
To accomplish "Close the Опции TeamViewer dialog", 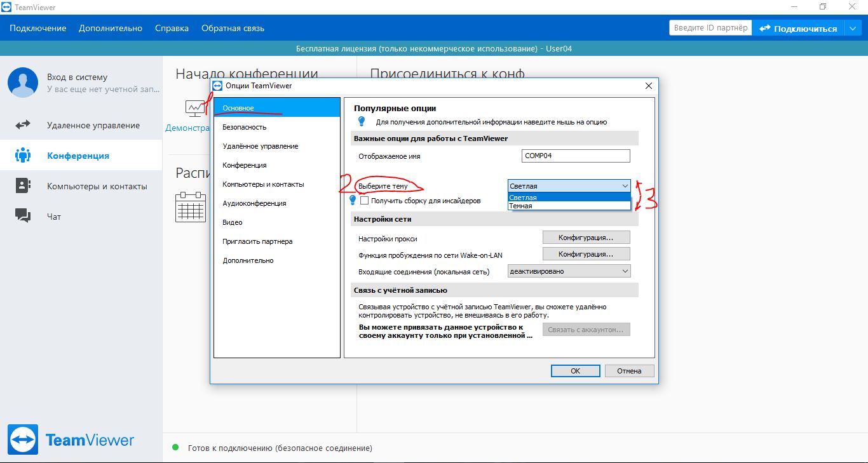I will coord(649,86).
